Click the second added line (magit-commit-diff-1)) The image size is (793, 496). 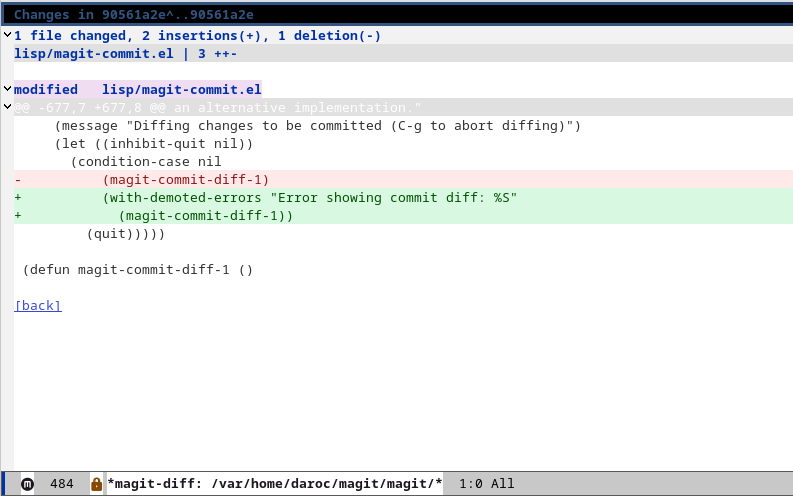tap(205, 216)
